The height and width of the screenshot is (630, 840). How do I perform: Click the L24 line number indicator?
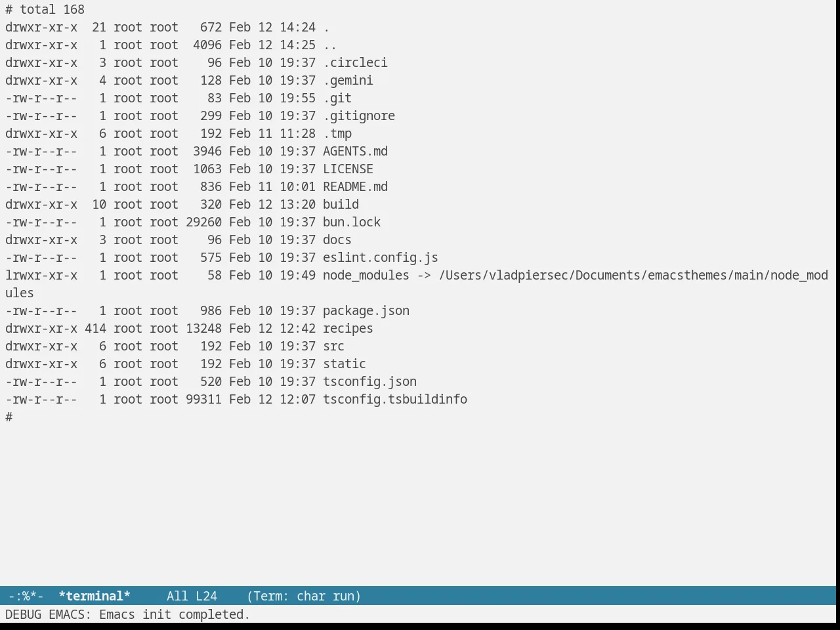point(206,596)
